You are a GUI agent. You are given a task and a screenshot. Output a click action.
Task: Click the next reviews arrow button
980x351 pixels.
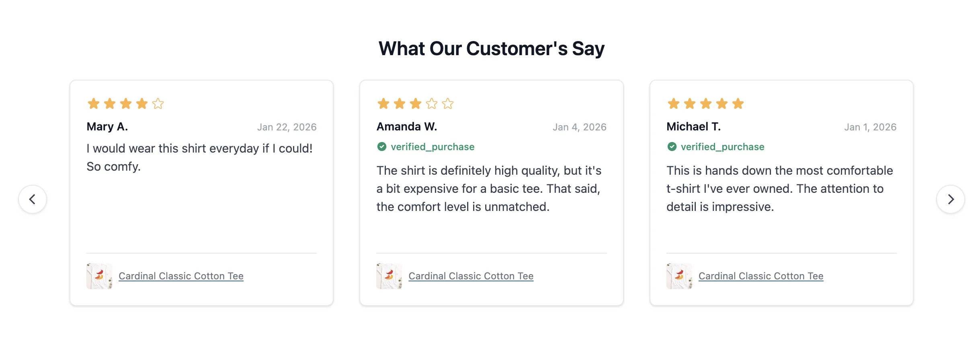pos(950,199)
